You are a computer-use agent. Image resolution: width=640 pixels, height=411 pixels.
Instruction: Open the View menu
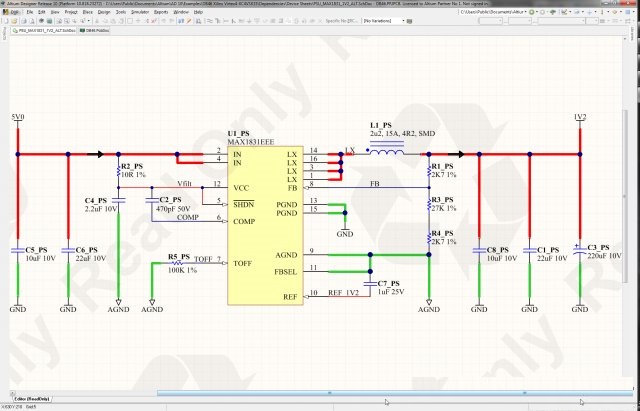[55, 12]
